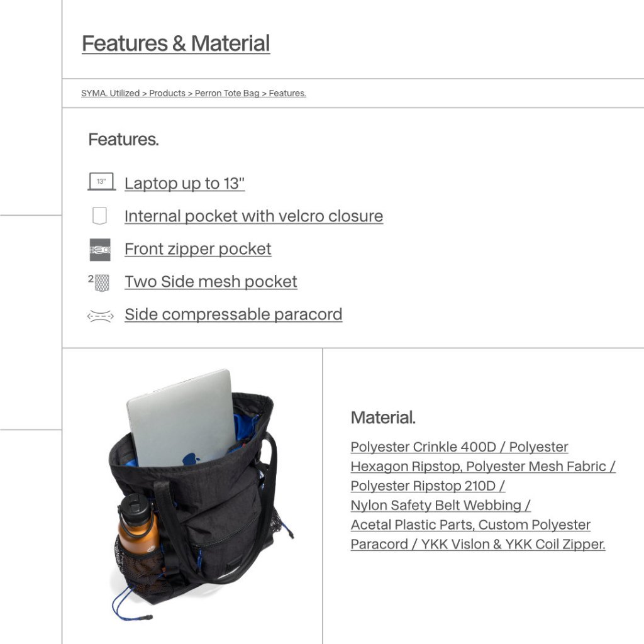Click the internal pocket icon

[99, 216]
